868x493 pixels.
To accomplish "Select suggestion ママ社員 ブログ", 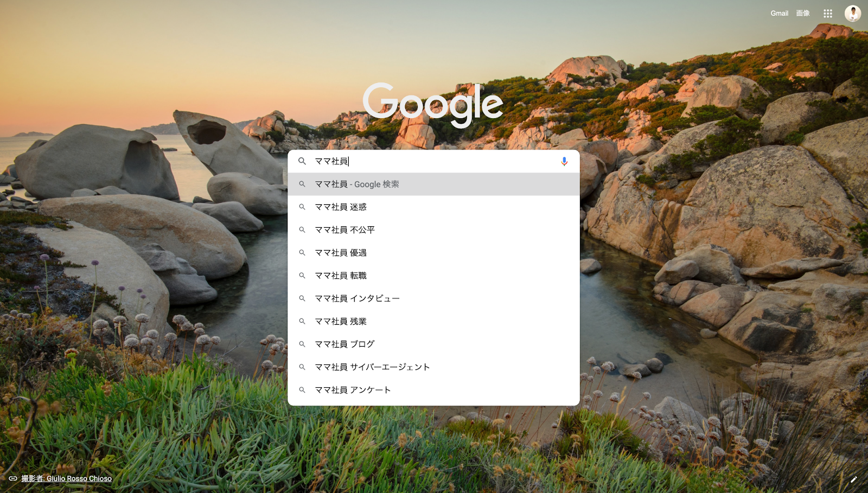I will [x=433, y=344].
